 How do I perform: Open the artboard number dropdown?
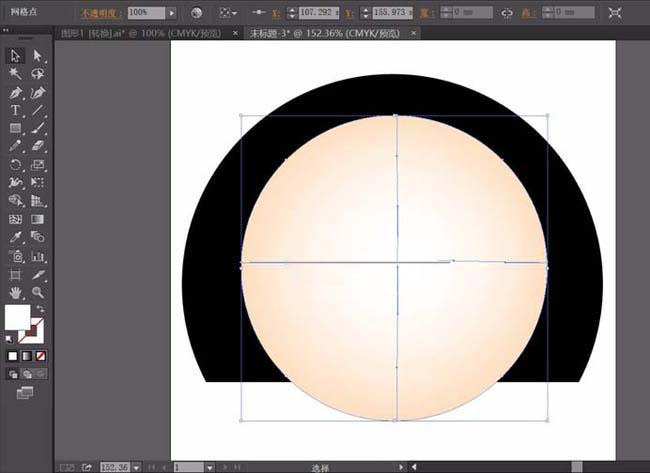tap(210, 468)
